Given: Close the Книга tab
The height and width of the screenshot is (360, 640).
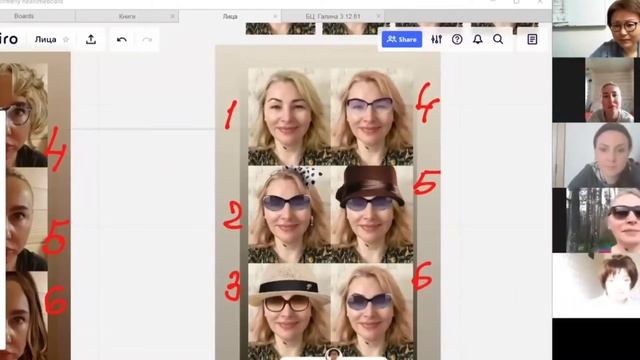Looking at the screenshot, I should [x=172, y=16].
